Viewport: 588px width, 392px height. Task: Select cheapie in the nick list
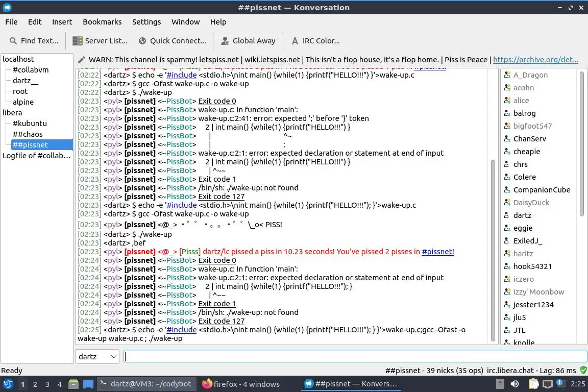click(x=527, y=152)
